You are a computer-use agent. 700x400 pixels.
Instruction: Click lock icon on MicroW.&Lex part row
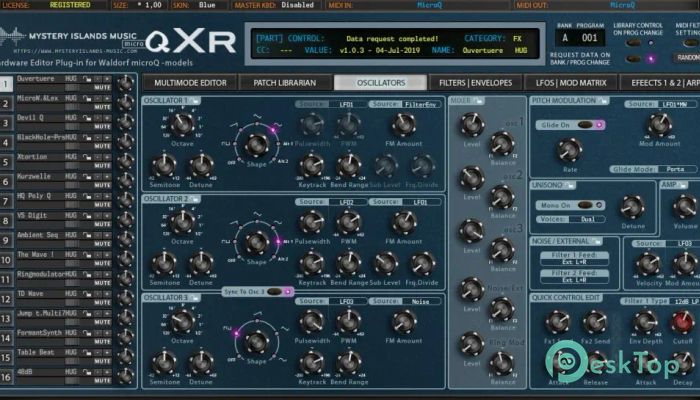[87, 99]
